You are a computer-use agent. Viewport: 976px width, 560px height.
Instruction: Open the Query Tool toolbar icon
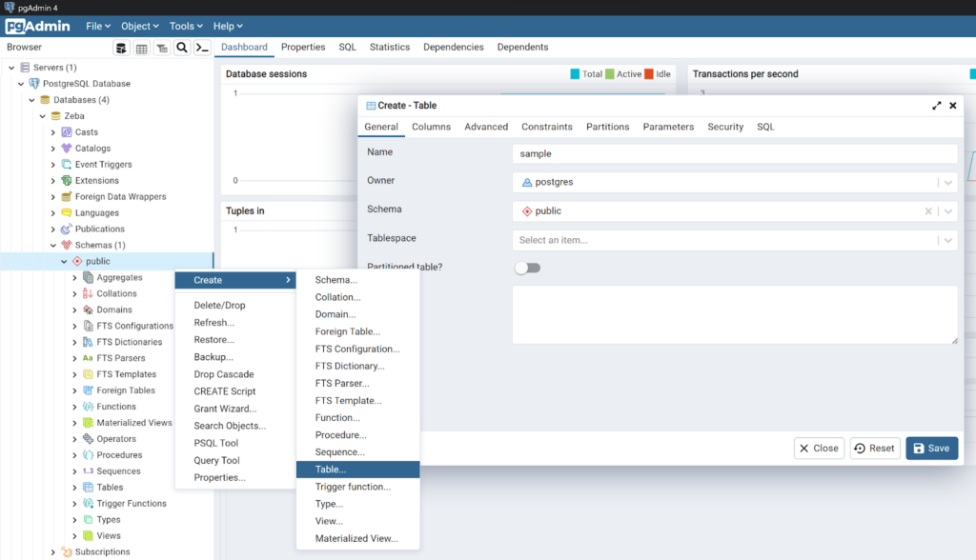[122, 48]
